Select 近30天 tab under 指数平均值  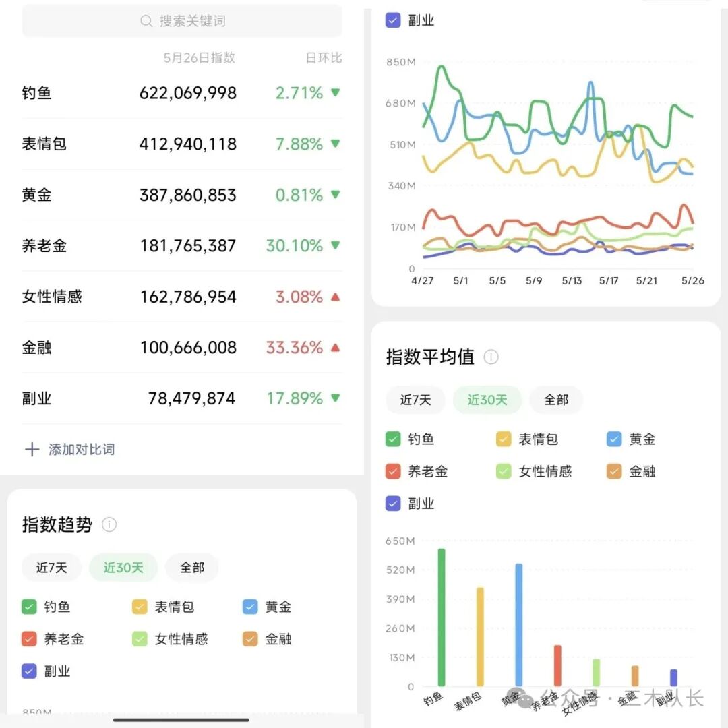coord(487,400)
